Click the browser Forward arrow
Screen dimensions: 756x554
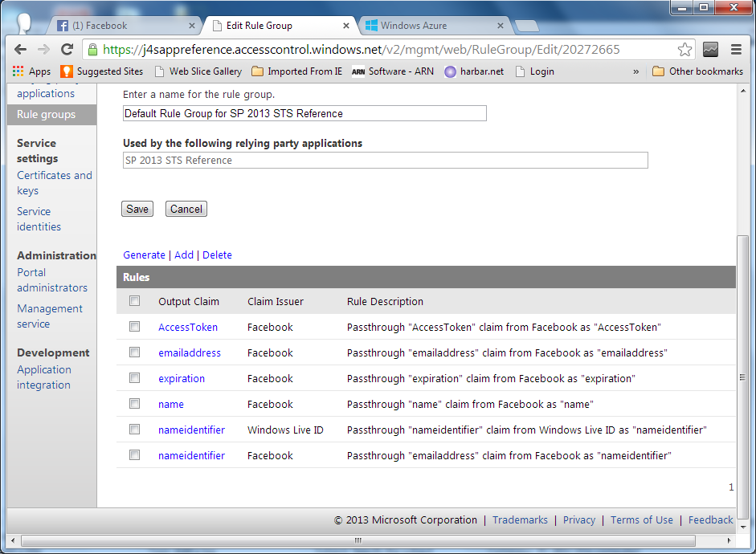(x=44, y=49)
